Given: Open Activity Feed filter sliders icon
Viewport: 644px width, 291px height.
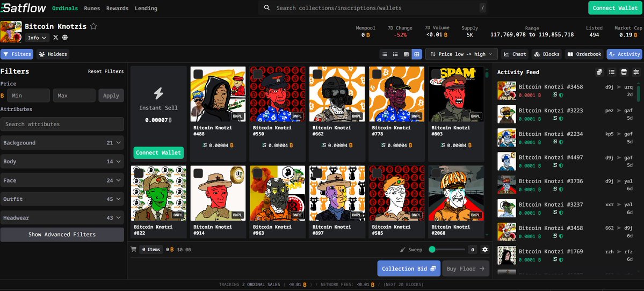Looking at the screenshot, I should 636,72.
